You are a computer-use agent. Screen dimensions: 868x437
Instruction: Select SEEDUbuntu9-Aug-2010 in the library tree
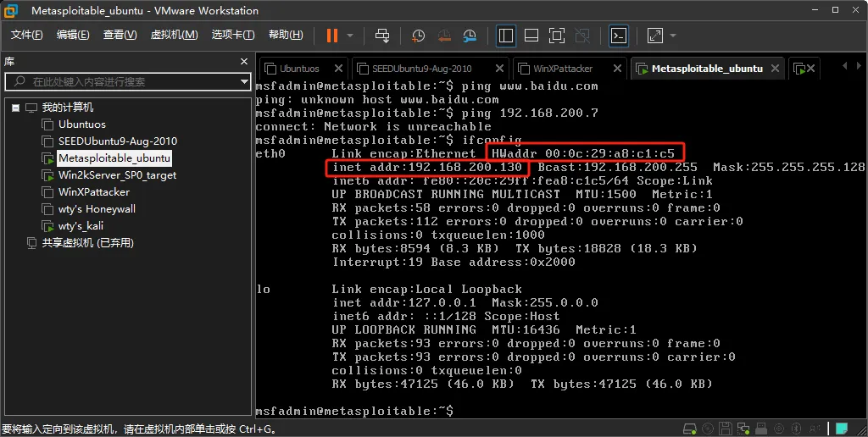click(118, 141)
